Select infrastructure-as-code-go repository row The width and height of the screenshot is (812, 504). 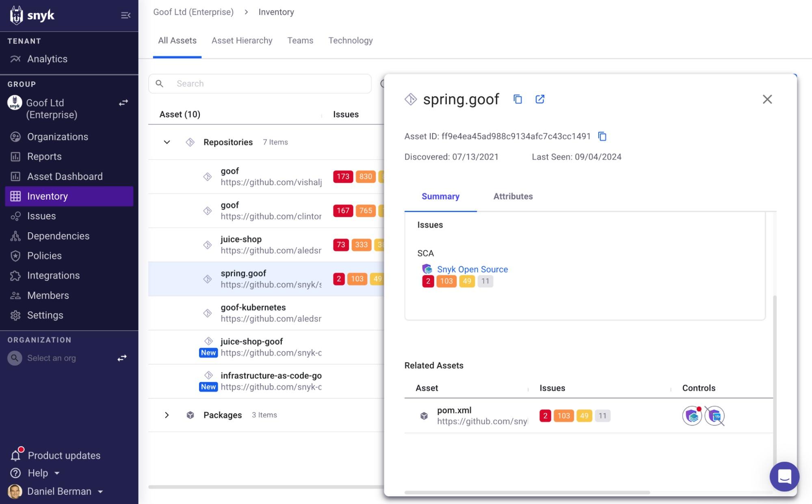click(x=266, y=381)
